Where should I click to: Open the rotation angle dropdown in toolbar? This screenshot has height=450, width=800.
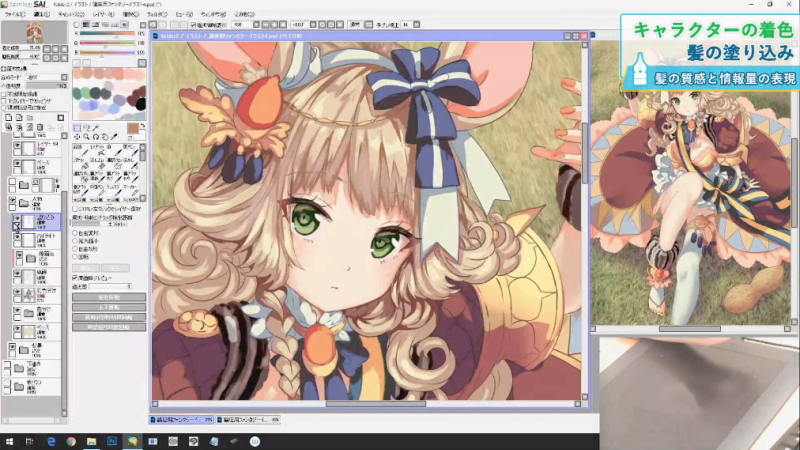pyautogui.click(x=313, y=24)
